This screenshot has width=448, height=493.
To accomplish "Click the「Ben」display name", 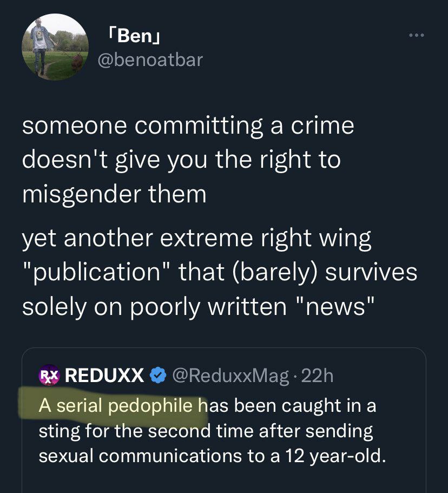I will click(132, 37).
